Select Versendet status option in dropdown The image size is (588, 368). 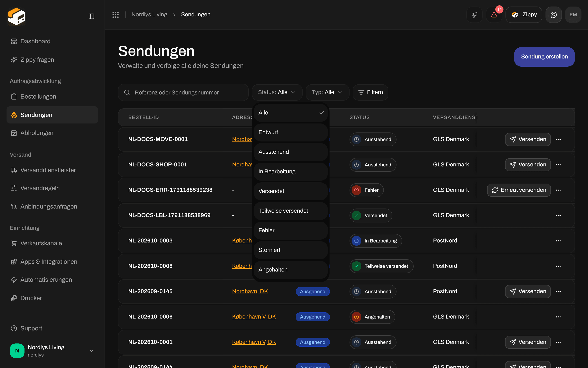coord(291,191)
